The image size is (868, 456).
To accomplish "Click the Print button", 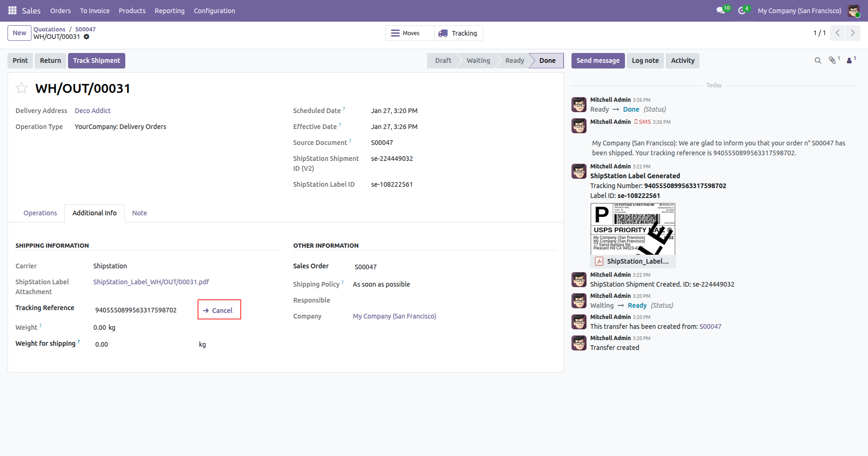I will click(20, 61).
